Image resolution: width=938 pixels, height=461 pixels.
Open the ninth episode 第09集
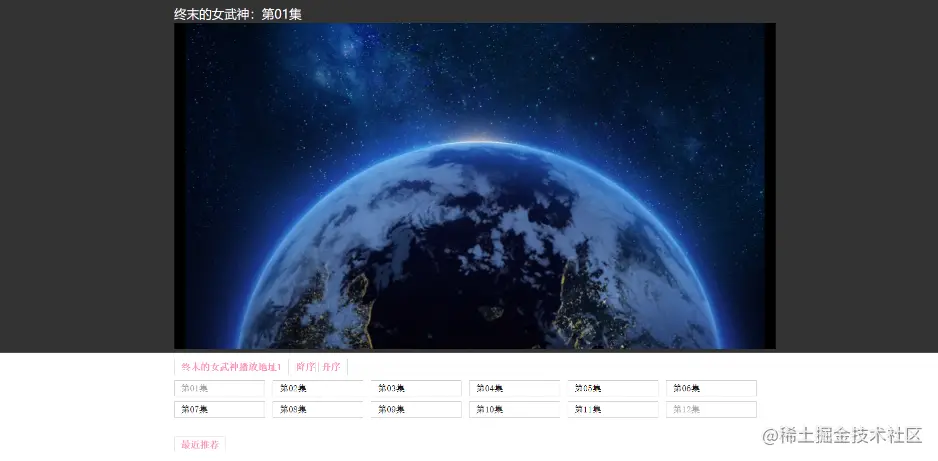[x=416, y=410]
